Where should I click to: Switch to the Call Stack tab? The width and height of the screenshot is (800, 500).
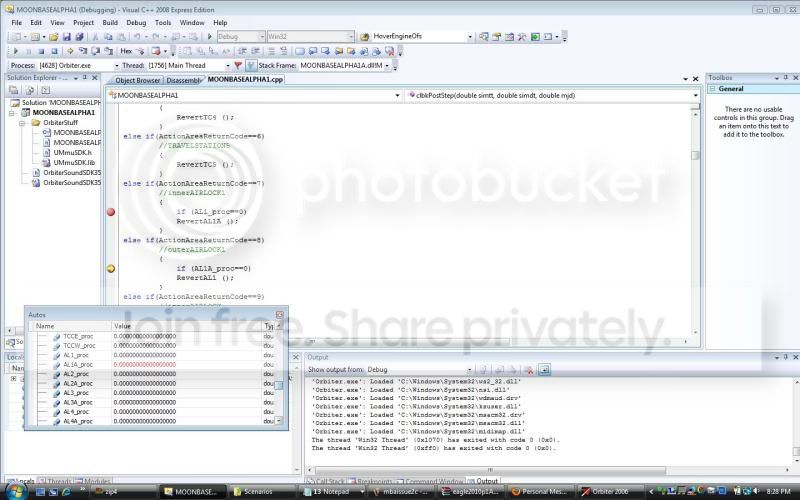click(x=326, y=481)
